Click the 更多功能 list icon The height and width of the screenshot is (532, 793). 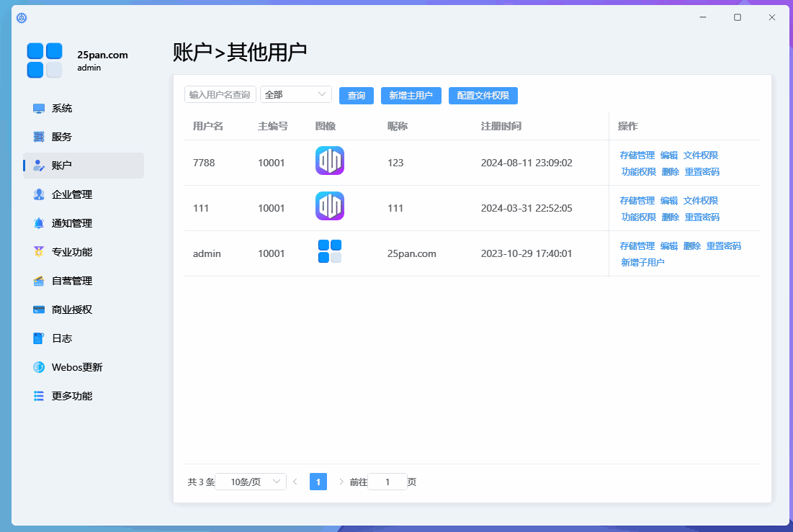tap(39, 396)
